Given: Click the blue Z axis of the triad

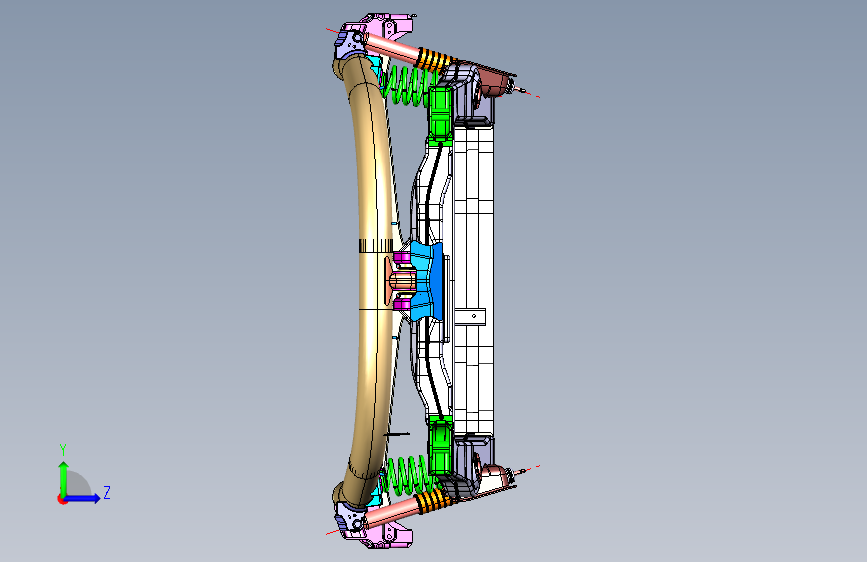Looking at the screenshot, I should click(83, 498).
